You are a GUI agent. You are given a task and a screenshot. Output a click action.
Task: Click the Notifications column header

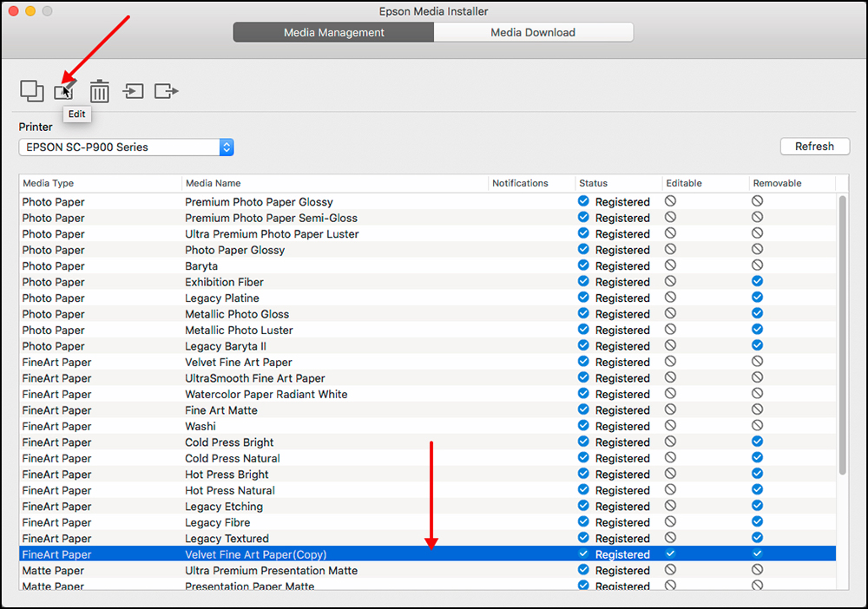[531, 183]
